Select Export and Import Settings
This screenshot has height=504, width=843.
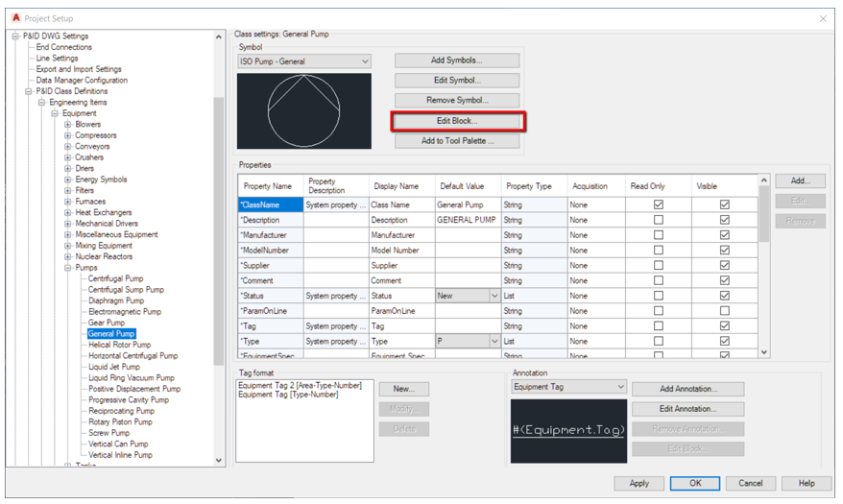(x=79, y=69)
